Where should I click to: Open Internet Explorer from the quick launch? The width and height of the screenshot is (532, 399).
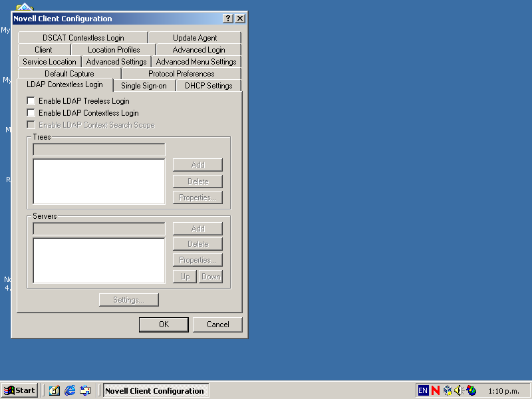70,390
